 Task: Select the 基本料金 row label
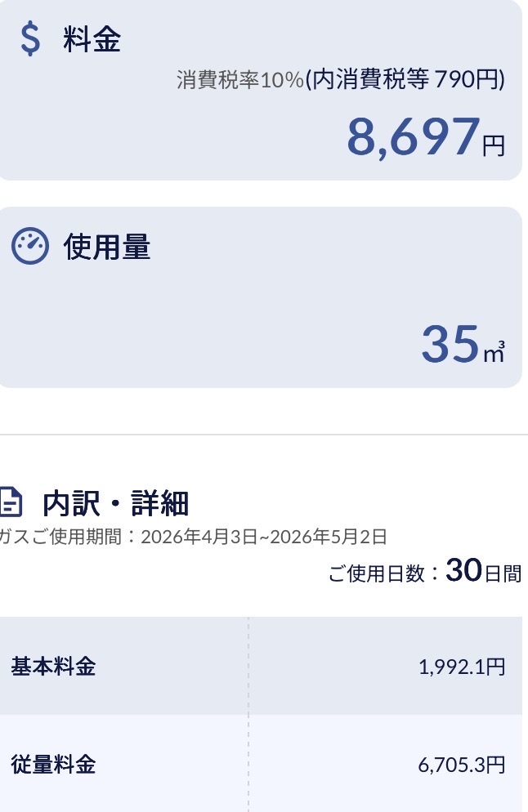[x=53, y=666]
